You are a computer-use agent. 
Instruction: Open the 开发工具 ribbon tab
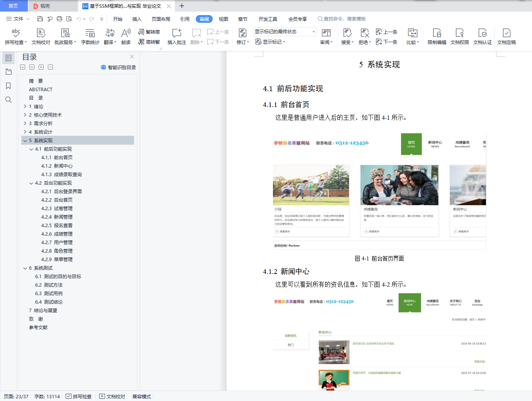pyautogui.click(x=268, y=19)
